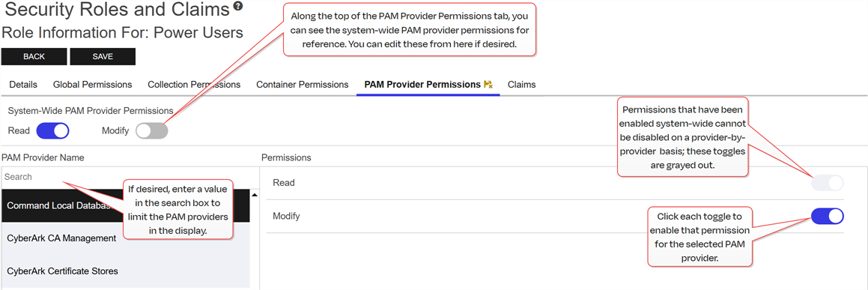Disable Modify toggle for selected provider
Screen dimensions: 868x290
tap(827, 216)
